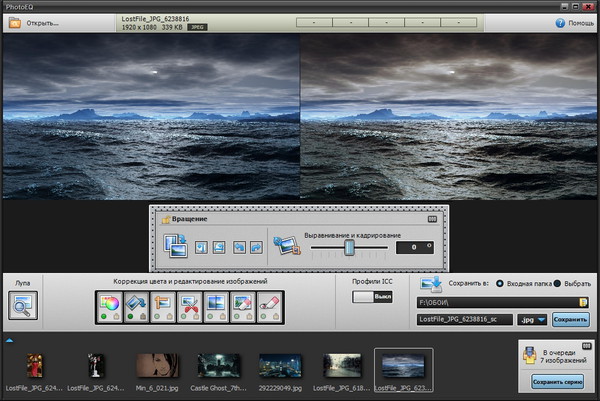This screenshot has height=401, width=600.
Task: Select the red dress thumbnail LostFile_JPG_624...
Action: [34, 371]
